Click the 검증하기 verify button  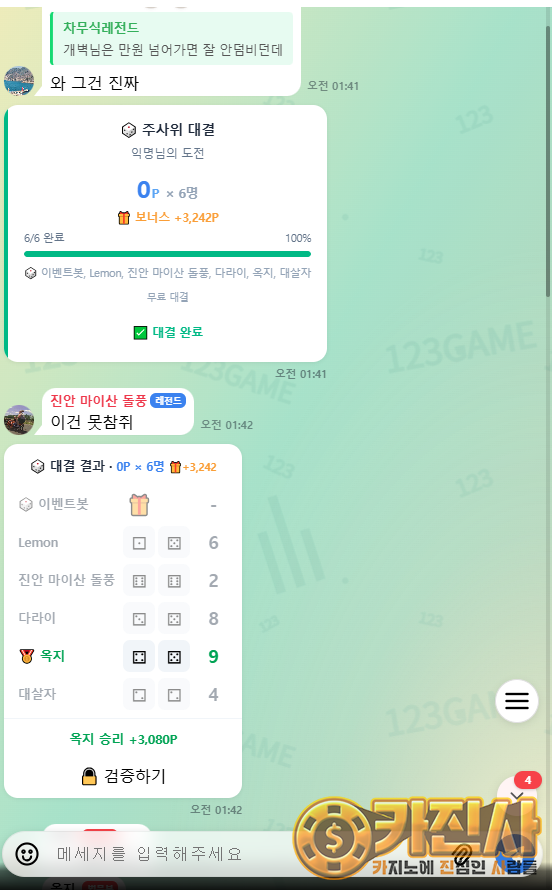[123, 776]
